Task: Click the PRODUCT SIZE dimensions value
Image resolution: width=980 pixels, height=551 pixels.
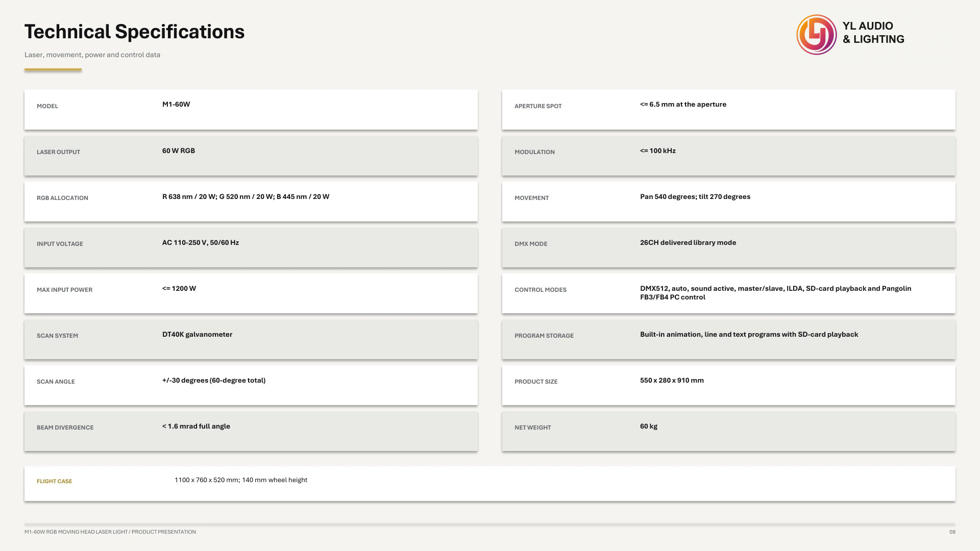Action: click(672, 381)
